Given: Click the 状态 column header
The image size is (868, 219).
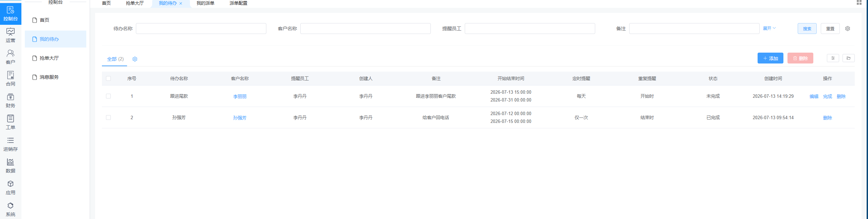Looking at the screenshot, I should [x=713, y=78].
